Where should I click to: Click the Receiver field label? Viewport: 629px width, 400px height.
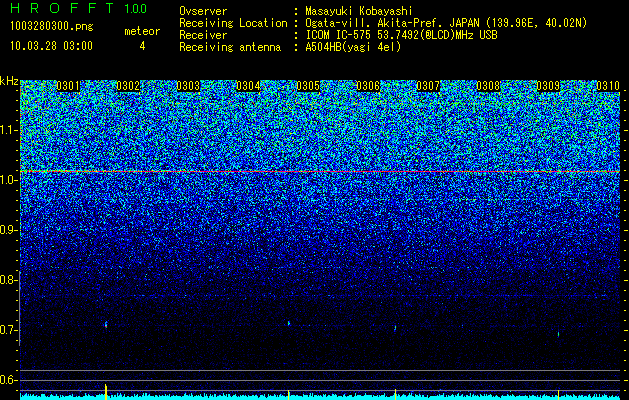[x=203, y=35]
